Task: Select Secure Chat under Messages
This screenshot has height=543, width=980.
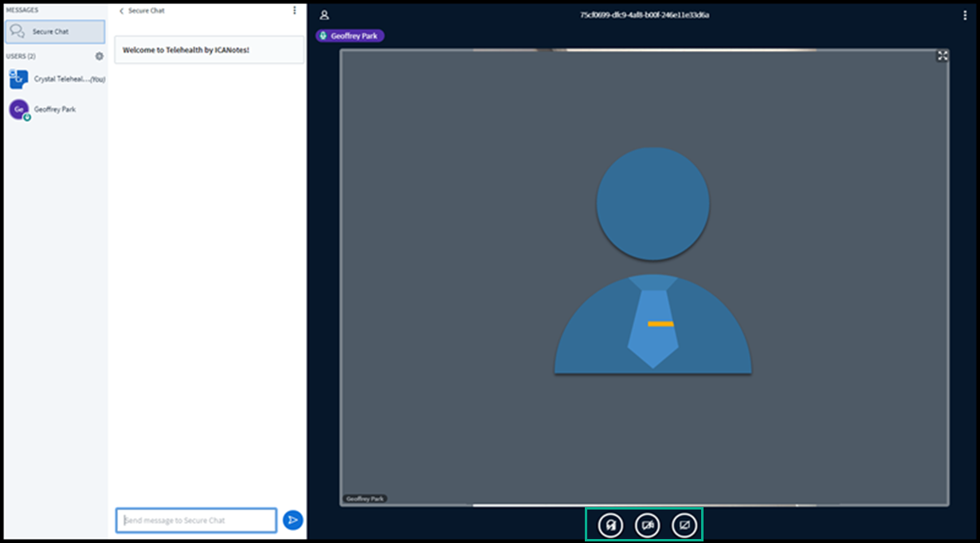Action: pos(54,32)
